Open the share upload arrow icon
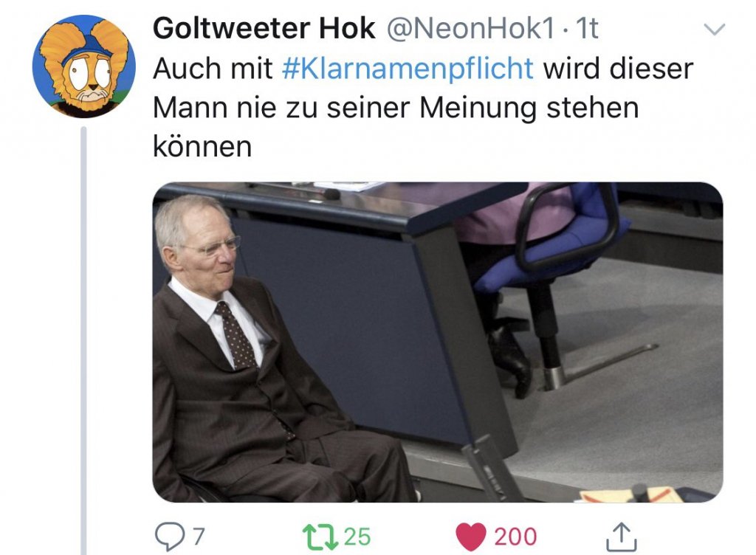 tap(621, 537)
